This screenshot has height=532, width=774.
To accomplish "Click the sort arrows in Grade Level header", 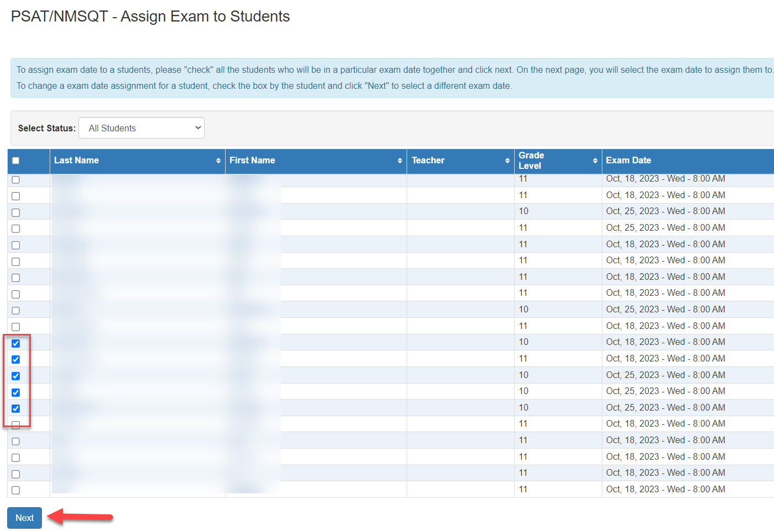I will [595, 161].
